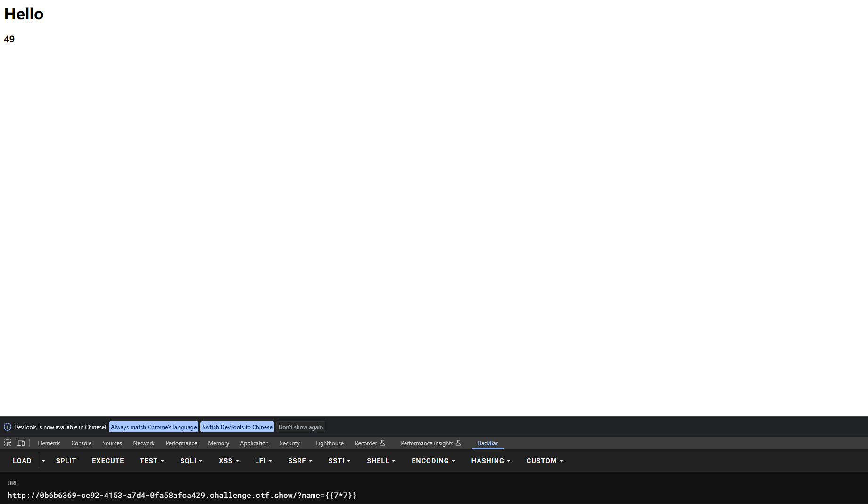This screenshot has width=868, height=504.
Task: Click Switch DevTools to Chinese button
Action: 237,427
